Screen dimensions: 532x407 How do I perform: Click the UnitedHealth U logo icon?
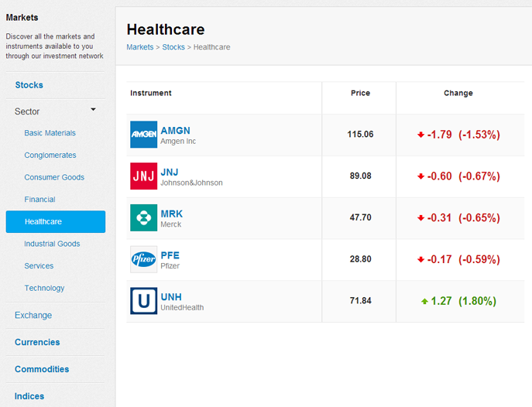[143, 301]
